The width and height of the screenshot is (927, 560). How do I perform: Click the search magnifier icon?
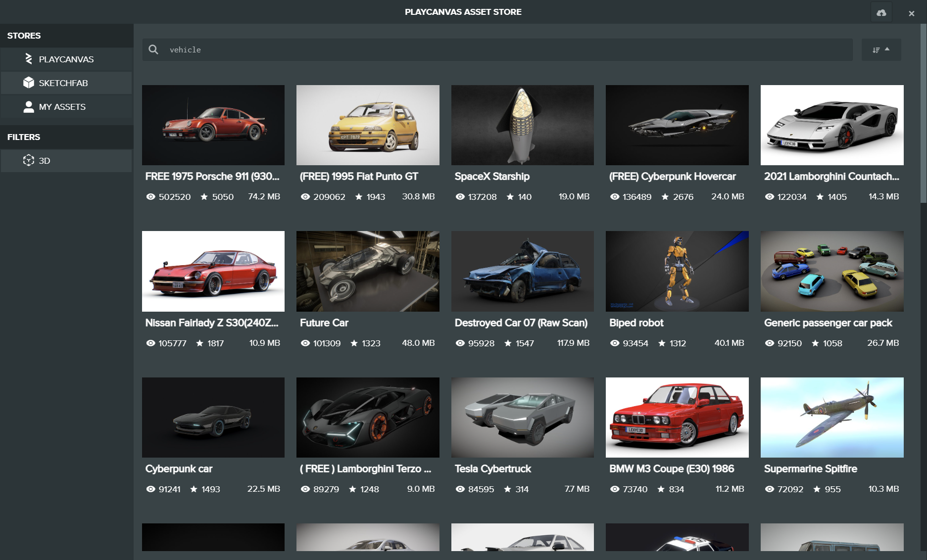pyautogui.click(x=153, y=49)
